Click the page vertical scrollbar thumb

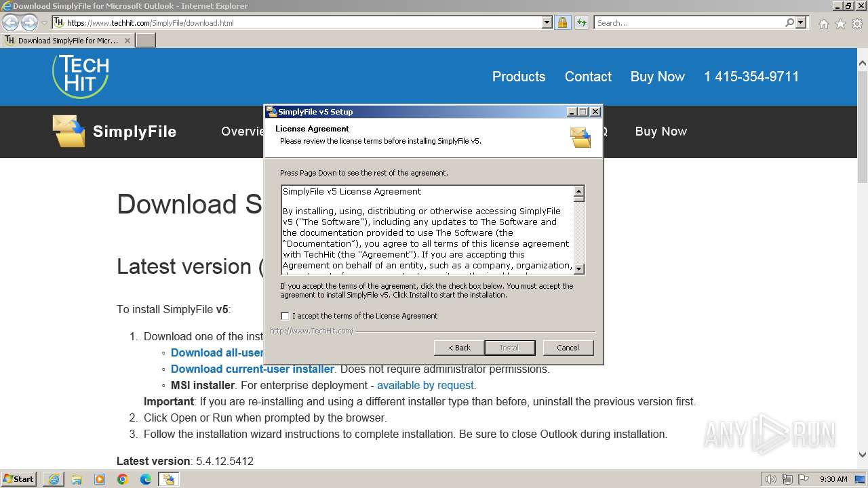(862, 127)
